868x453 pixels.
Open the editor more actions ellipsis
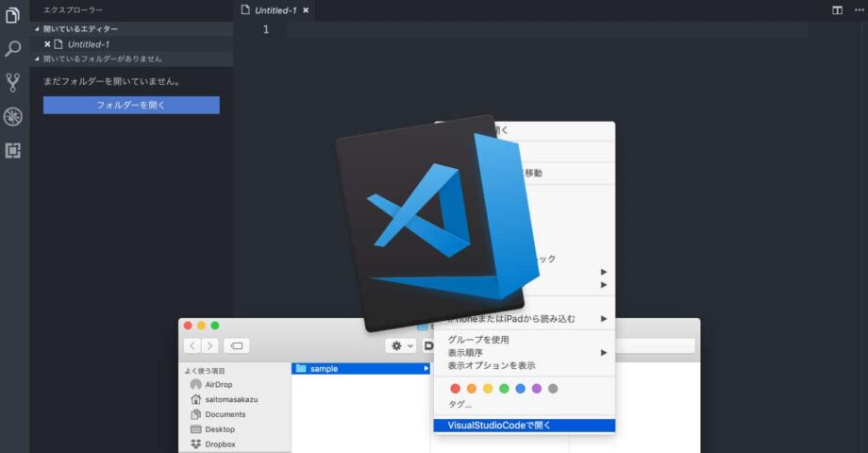pos(859,10)
